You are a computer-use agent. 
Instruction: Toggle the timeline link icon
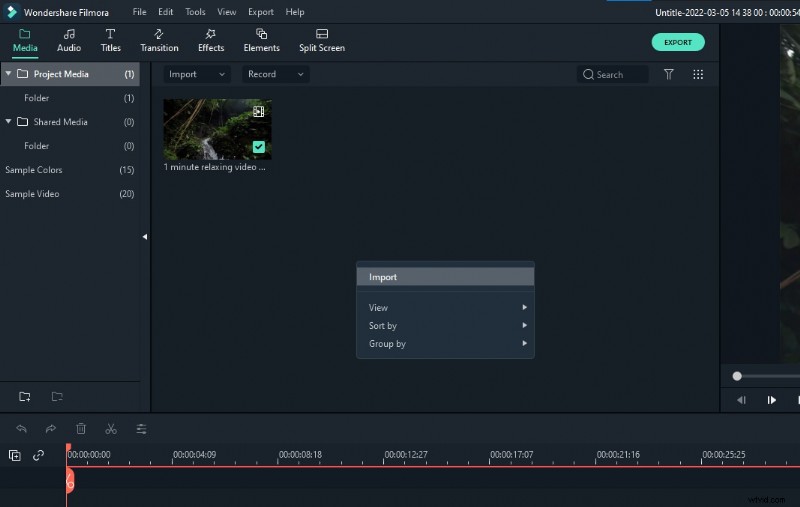[38, 455]
